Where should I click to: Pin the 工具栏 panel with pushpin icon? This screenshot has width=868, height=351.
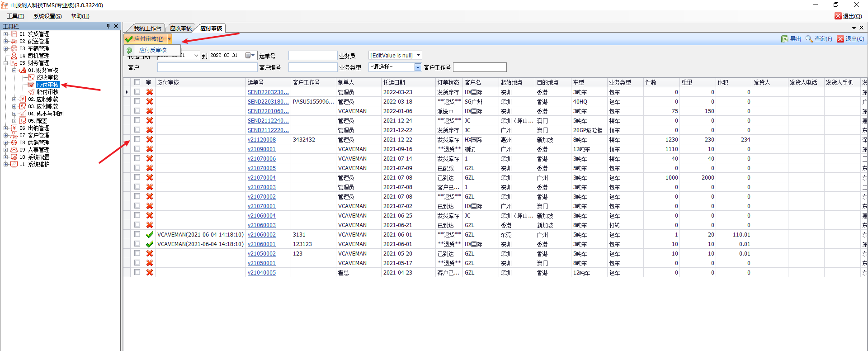108,26
